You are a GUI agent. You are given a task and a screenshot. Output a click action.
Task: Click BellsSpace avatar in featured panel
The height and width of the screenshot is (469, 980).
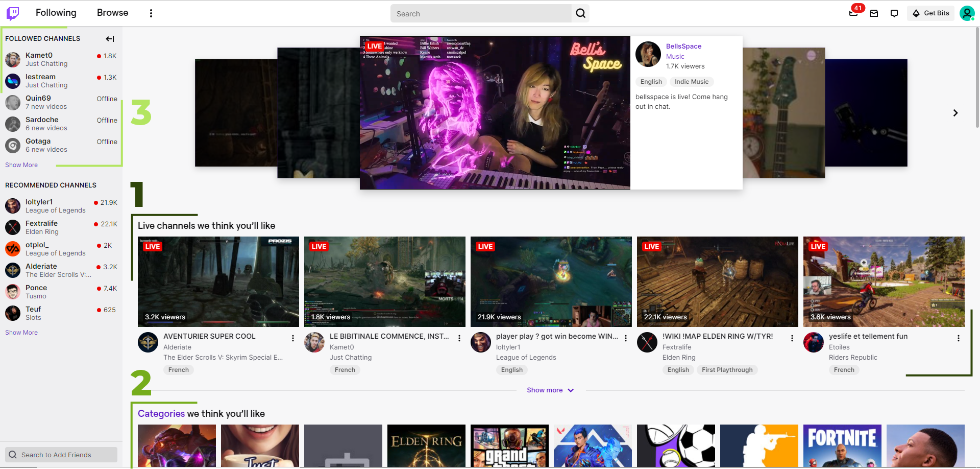[x=648, y=54]
